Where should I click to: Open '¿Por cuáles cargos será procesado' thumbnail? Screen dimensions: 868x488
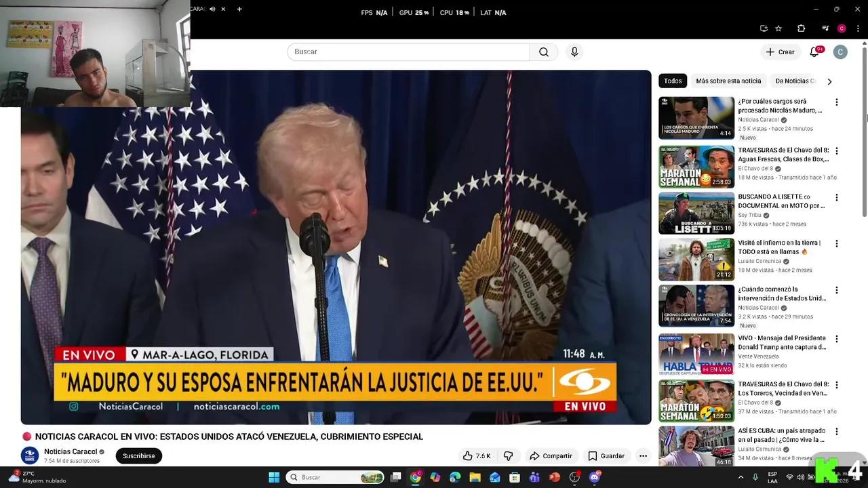(x=696, y=118)
